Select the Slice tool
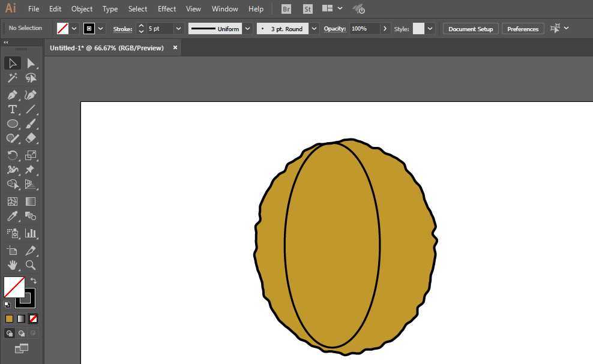593x364 pixels. pos(31,250)
